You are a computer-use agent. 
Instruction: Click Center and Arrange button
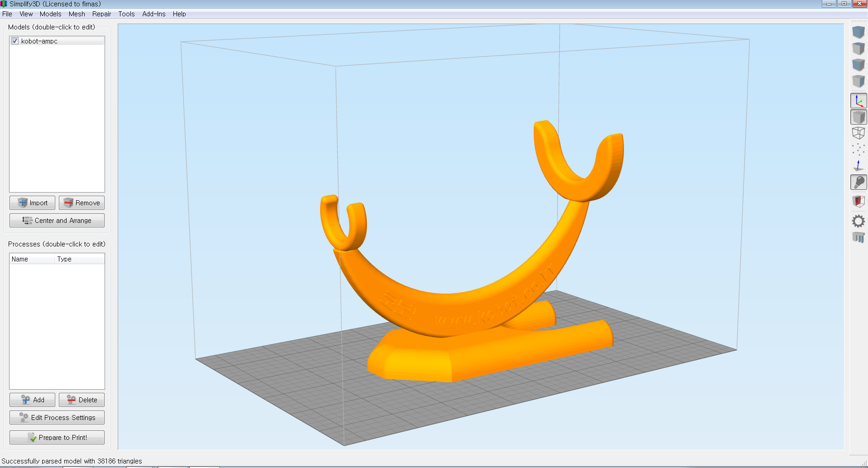tap(57, 220)
